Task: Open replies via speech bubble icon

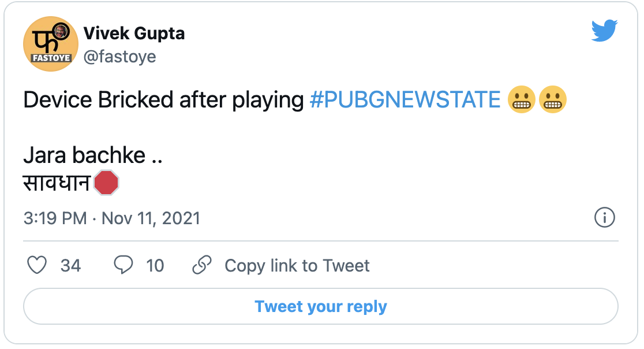Action: (123, 265)
